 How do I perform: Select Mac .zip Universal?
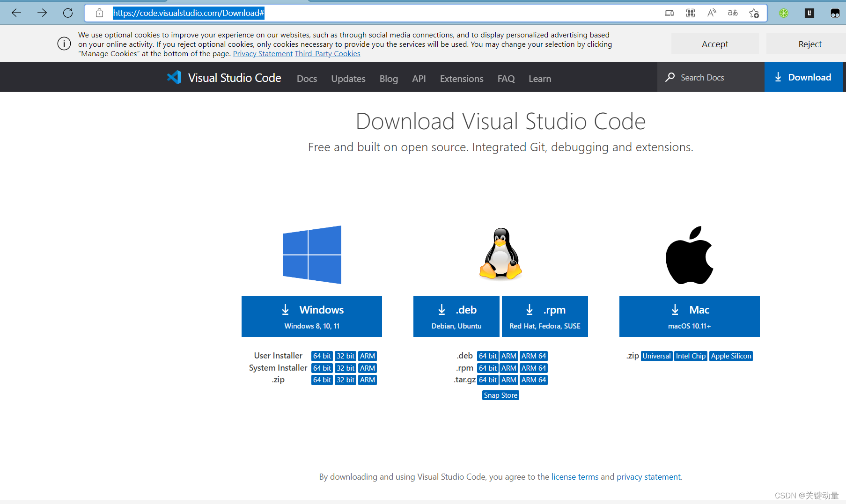tap(656, 356)
